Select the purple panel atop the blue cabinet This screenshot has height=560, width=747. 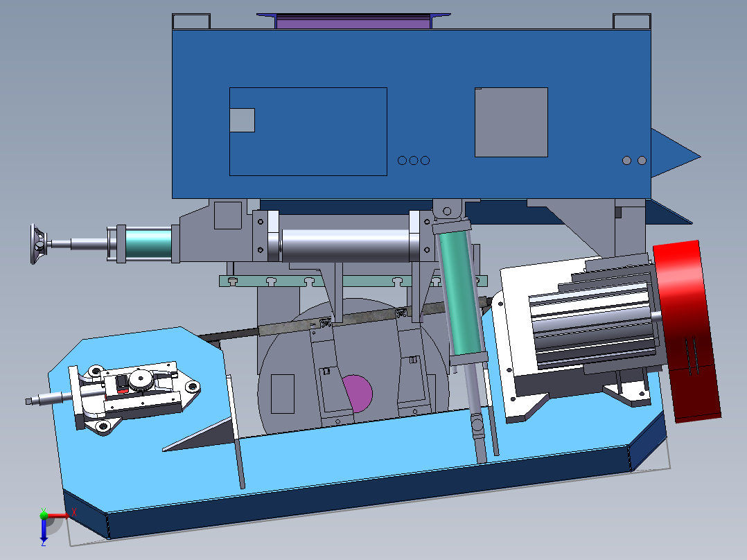tap(353, 22)
